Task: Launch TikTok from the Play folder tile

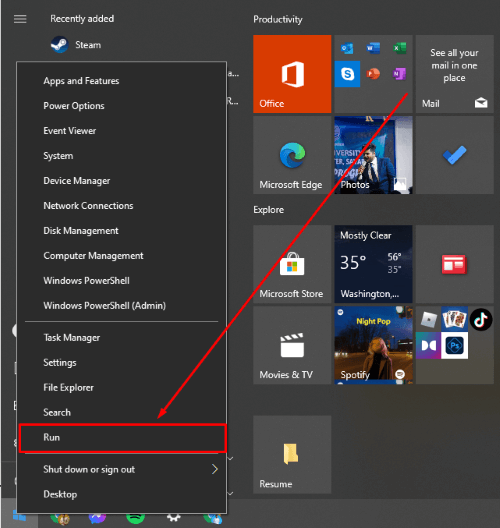Action: click(481, 319)
